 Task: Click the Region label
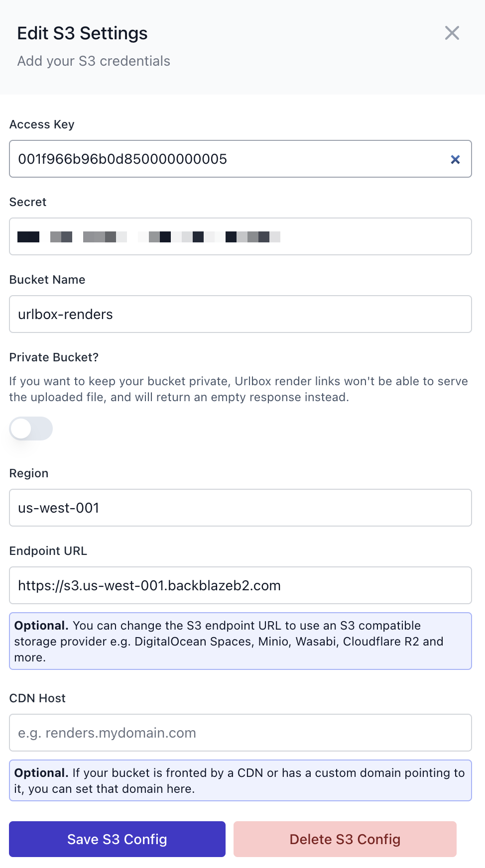pos(29,473)
